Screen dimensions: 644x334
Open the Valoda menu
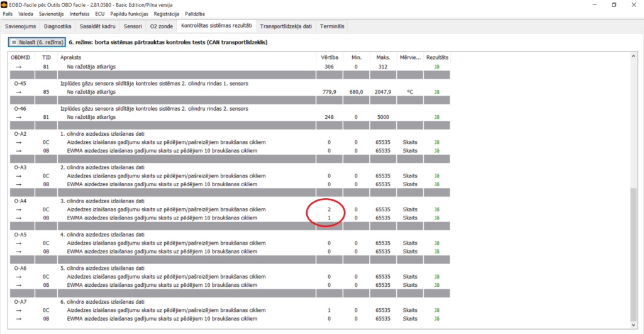tap(26, 13)
